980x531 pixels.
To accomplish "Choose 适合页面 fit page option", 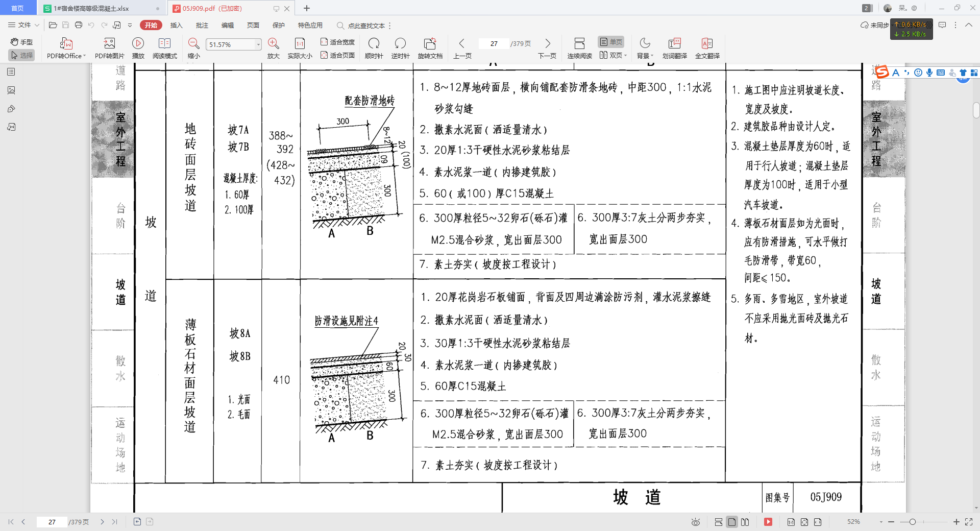I will (337, 55).
